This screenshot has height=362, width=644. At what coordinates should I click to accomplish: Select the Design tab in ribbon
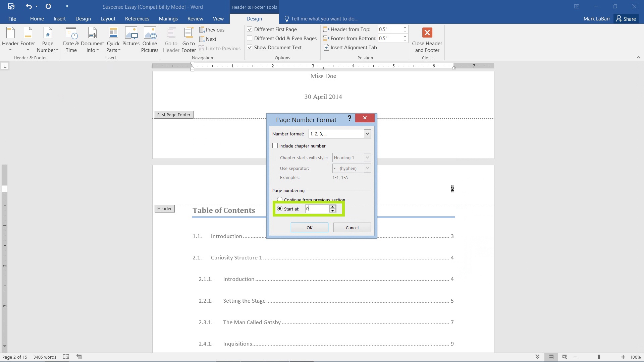[254, 18]
